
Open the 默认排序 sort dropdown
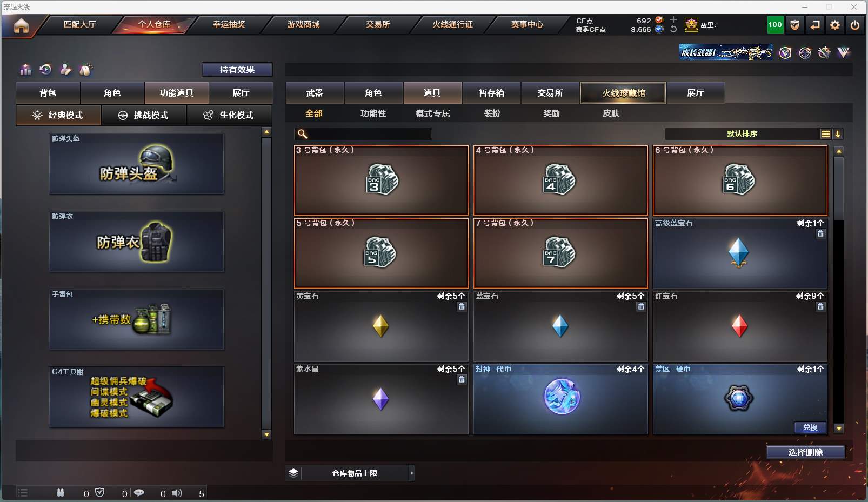[x=743, y=134]
